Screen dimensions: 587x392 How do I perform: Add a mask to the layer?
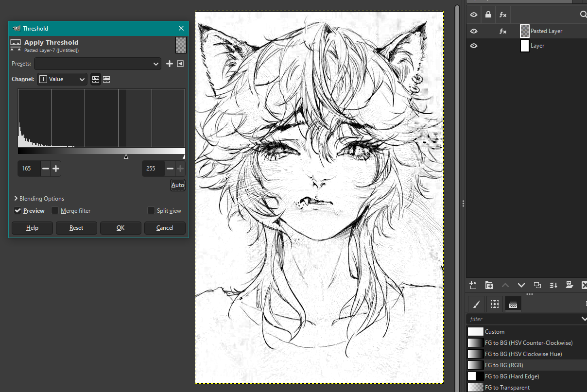pyautogui.click(x=570, y=285)
